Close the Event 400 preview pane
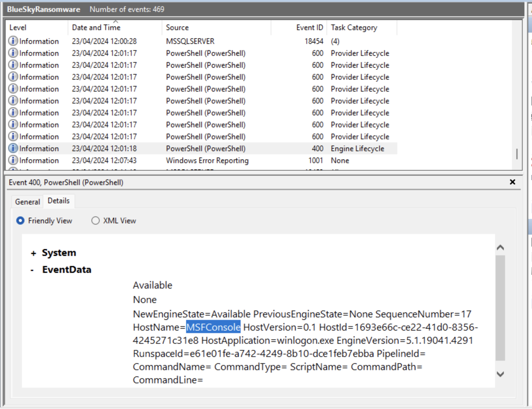The width and height of the screenshot is (532, 409). [x=513, y=182]
